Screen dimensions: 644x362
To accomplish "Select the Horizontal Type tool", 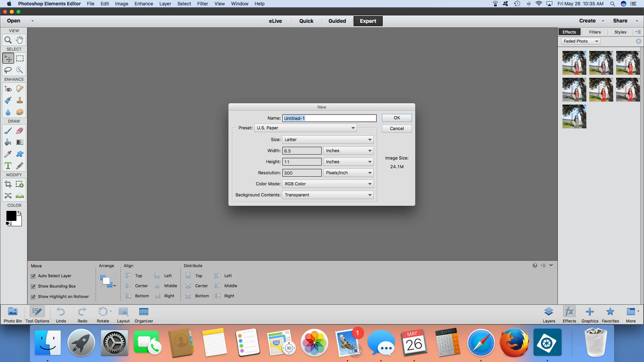I will pos(8,166).
